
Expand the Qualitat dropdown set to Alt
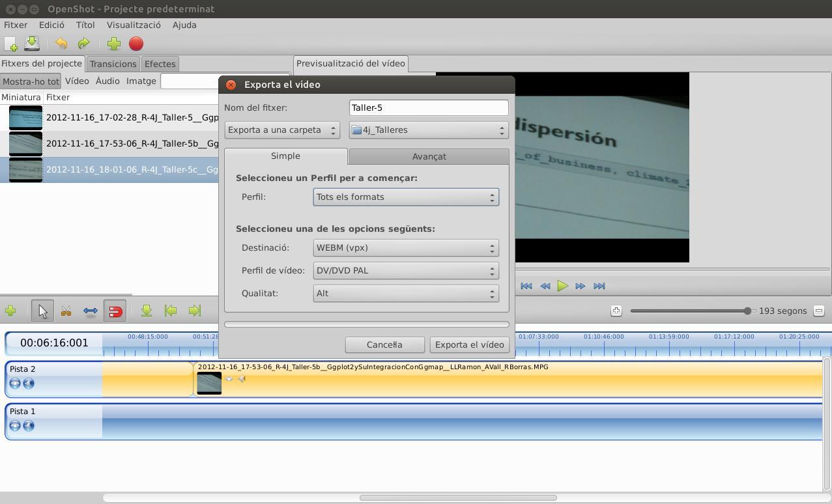click(406, 294)
